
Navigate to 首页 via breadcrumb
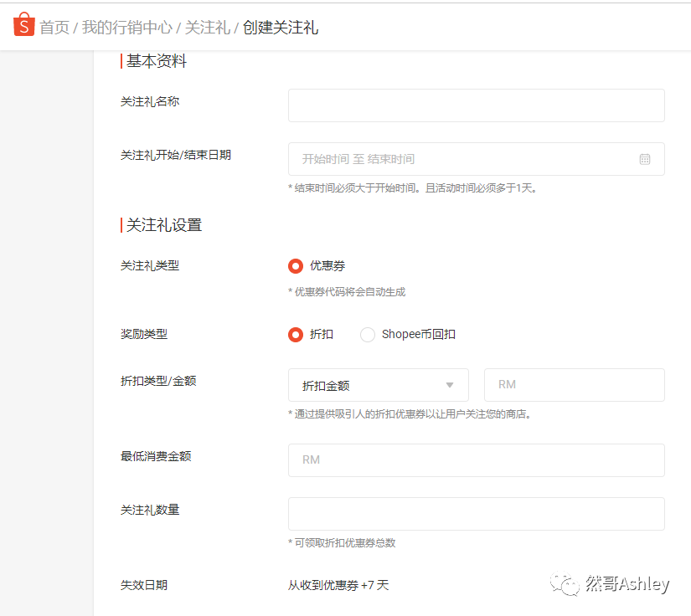pos(55,26)
